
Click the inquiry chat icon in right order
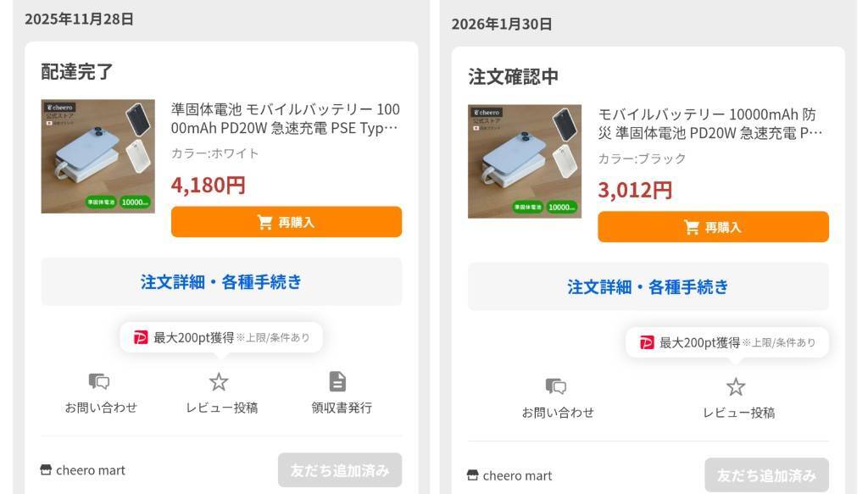point(556,386)
